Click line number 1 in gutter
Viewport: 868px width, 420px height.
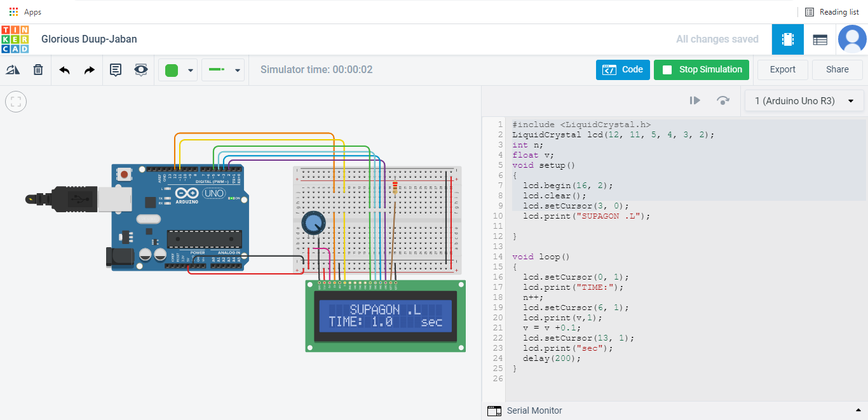click(x=501, y=125)
